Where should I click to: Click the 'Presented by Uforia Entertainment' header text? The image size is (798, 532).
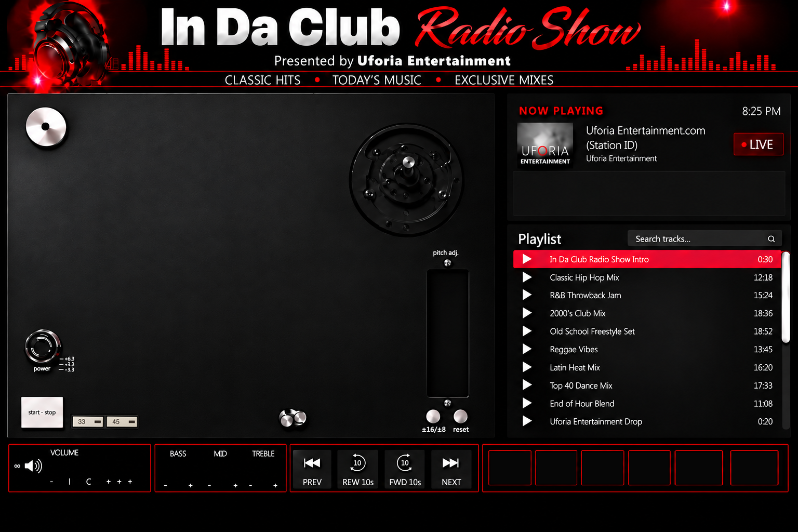click(392, 61)
